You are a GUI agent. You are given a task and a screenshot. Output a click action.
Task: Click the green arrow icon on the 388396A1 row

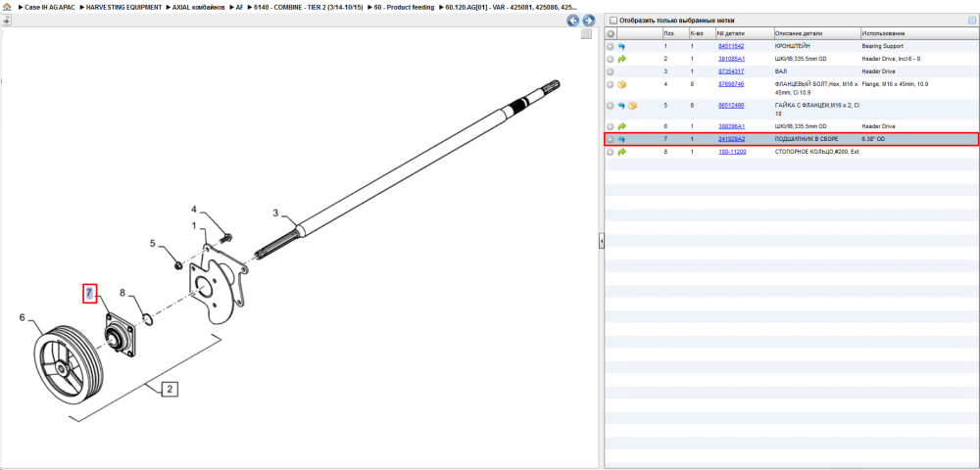[621, 126]
